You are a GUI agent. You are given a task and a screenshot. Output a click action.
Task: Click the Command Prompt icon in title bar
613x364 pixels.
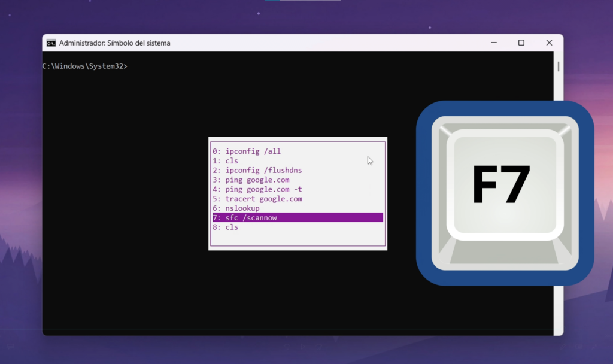tap(51, 43)
